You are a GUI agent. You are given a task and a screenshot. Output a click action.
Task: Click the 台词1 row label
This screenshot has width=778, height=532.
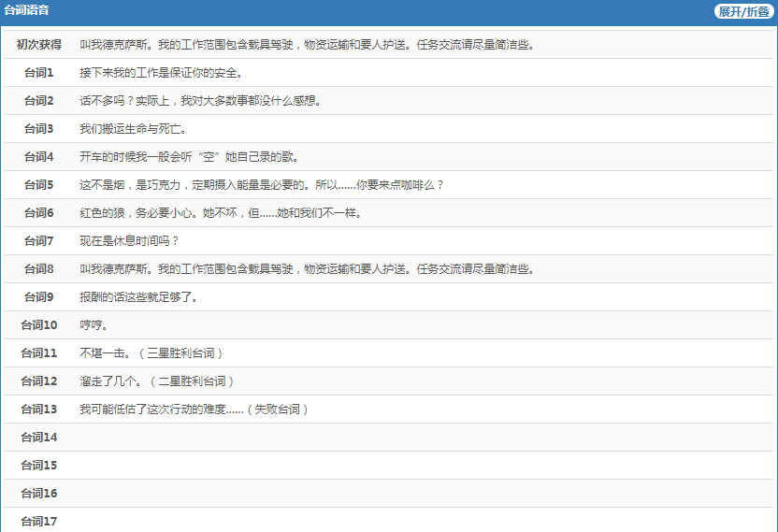(39, 73)
